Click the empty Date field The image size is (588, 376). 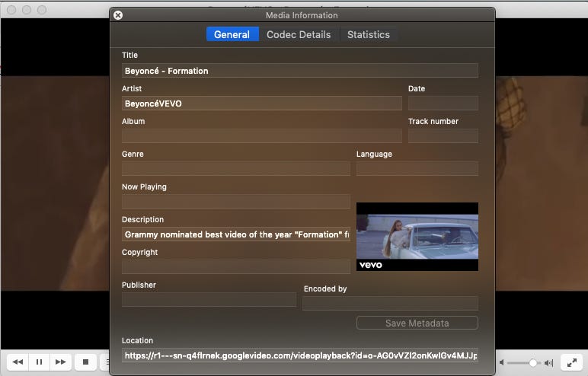[443, 104]
